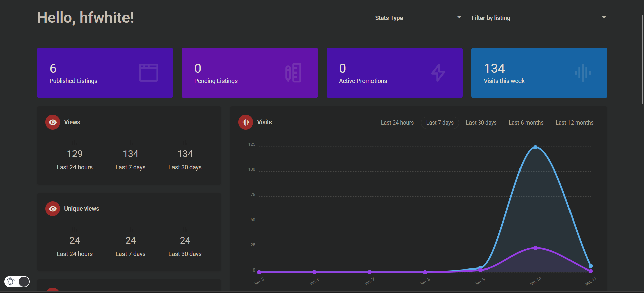Expand the Filter by listing dropdown
The height and width of the screenshot is (293, 644).
539,18
